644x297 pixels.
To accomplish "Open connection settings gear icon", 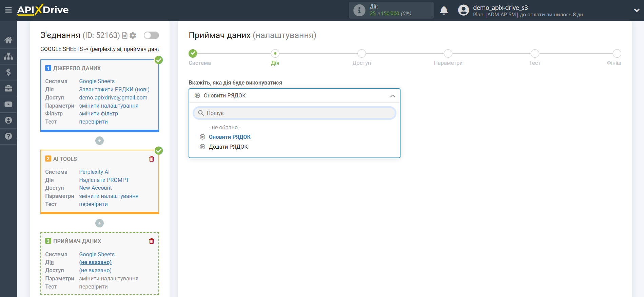I will pyautogui.click(x=133, y=35).
